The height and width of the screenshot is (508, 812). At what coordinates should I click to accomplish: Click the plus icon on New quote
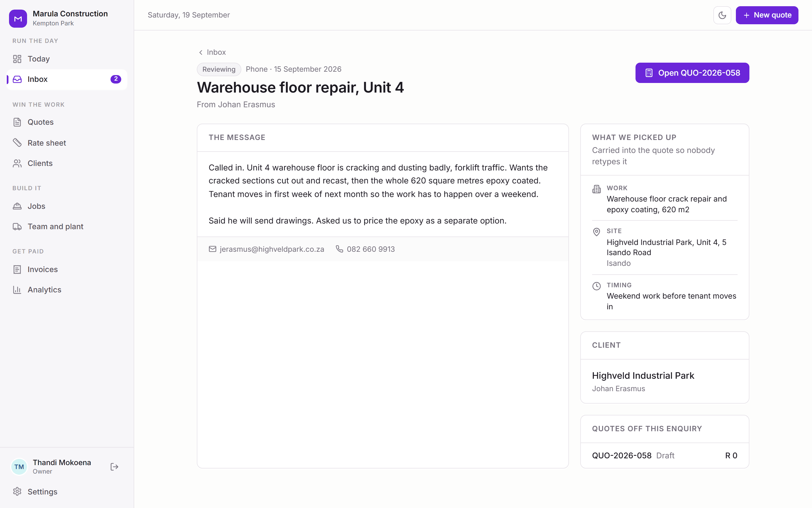746,15
